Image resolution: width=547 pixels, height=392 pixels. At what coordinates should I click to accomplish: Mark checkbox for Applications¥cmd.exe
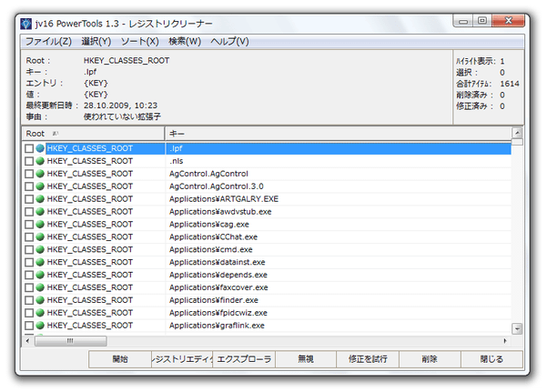point(29,250)
